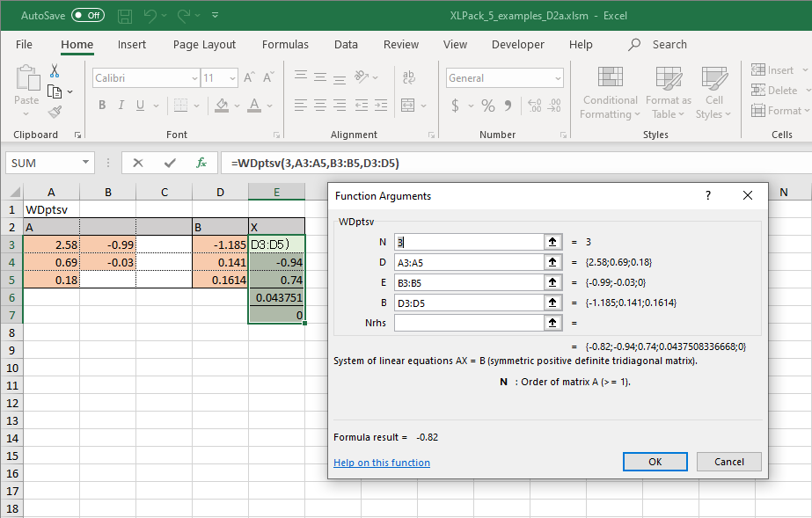Click the formula bar text

click(315, 164)
